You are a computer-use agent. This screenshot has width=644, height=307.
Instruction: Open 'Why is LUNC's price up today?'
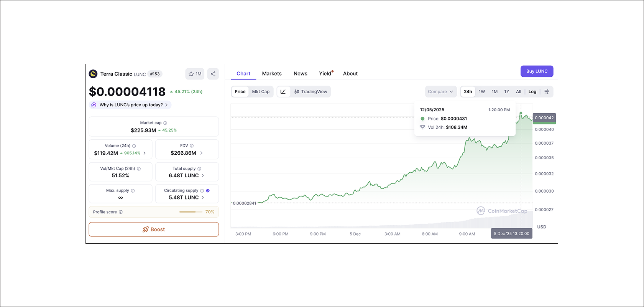pos(130,105)
